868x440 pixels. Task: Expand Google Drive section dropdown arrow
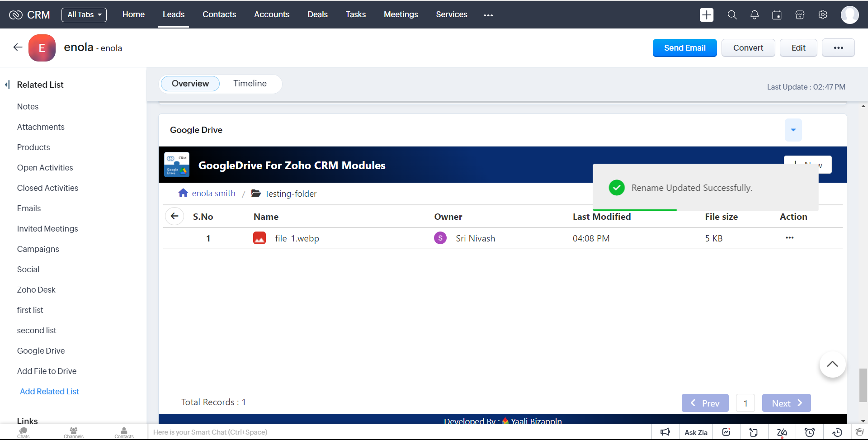coord(793,130)
